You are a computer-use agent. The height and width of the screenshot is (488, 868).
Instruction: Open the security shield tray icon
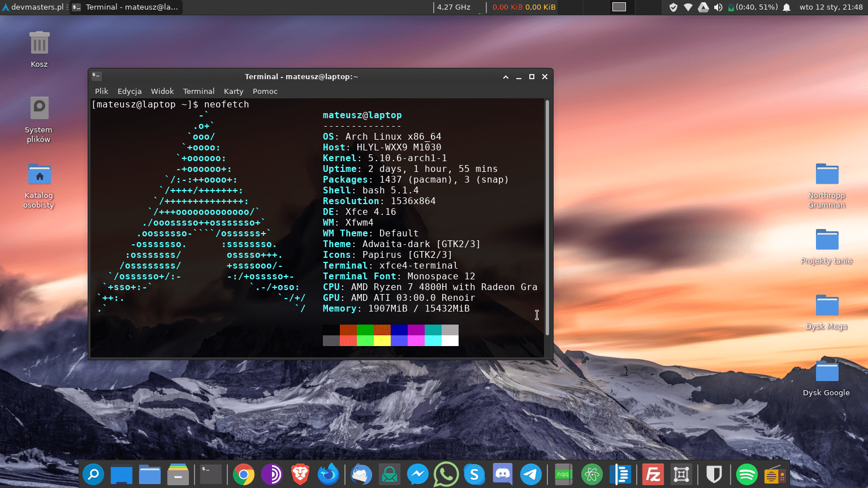[x=673, y=7]
